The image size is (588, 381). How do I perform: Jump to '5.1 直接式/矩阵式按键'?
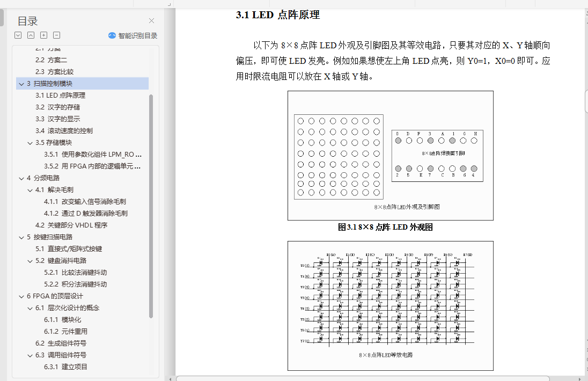(69, 249)
